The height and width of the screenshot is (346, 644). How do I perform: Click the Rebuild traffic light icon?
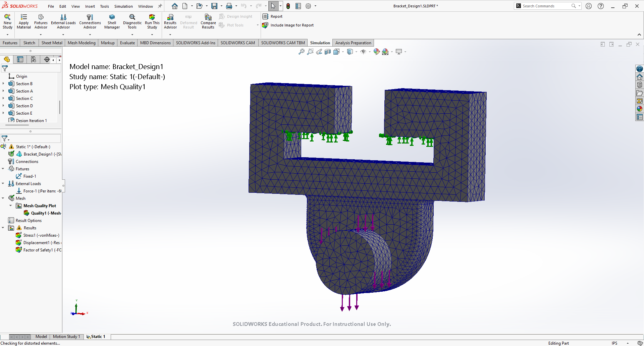288,6
